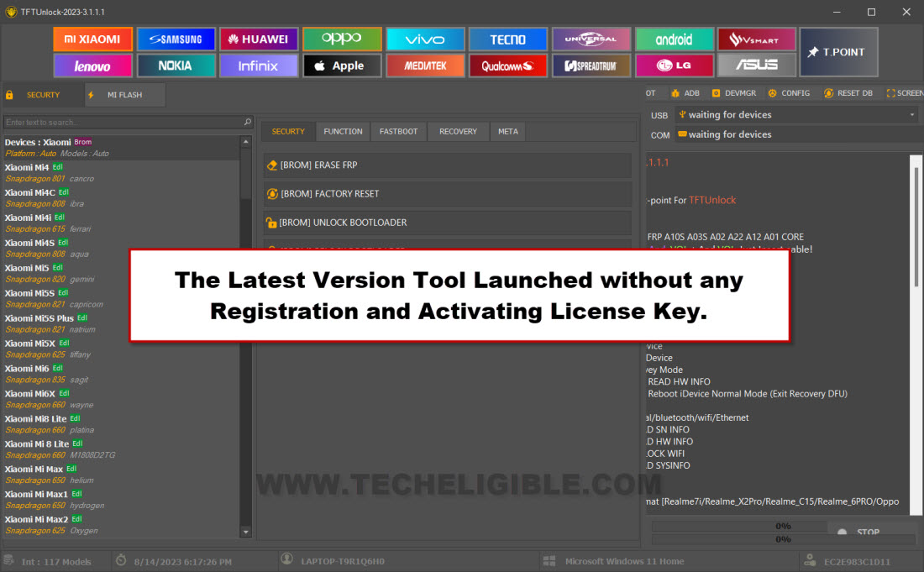Select Xiaomi Mi8 Lite platina model

pyautogui.click(x=121, y=424)
